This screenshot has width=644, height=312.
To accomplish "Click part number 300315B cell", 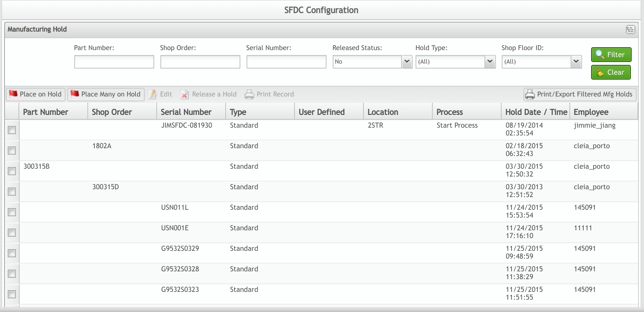I will pyautogui.click(x=37, y=166).
